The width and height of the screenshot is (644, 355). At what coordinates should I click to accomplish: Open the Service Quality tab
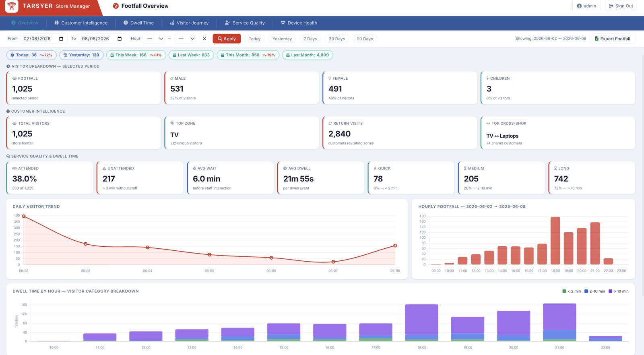[245, 23]
